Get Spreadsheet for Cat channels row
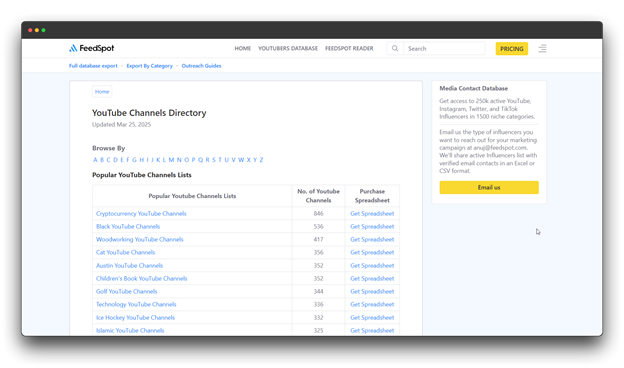The width and height of the screenshot is (624, 368). [372, 253]
